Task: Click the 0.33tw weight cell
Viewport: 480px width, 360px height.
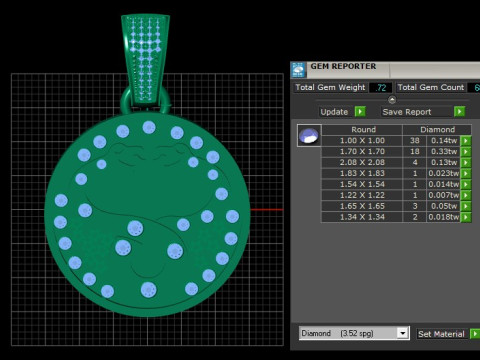Action: [444, 152]
